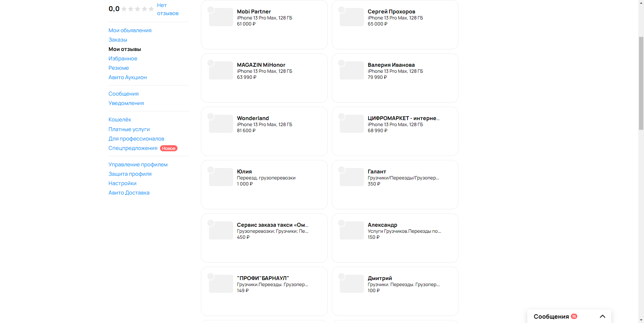Open Настройки in the sidebar

[122, 183]
